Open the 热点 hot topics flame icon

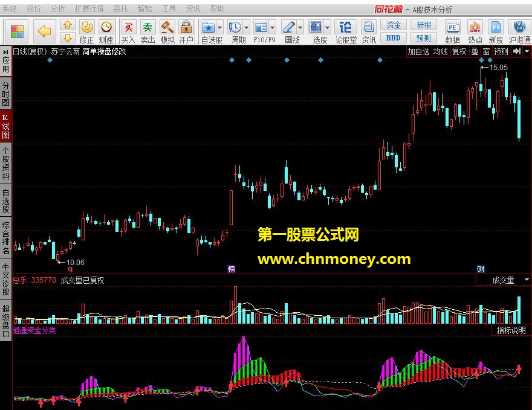(x=475, y=32)
